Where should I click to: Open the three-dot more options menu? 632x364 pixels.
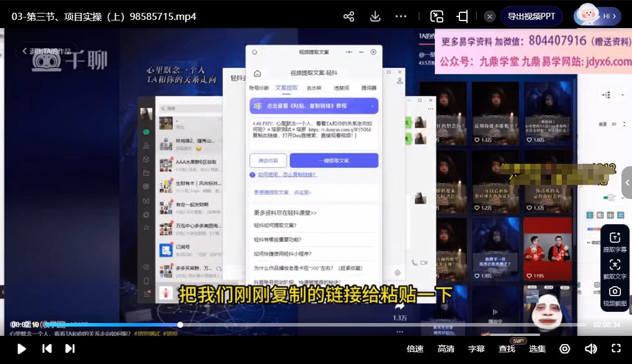click(x=401, y=16)
